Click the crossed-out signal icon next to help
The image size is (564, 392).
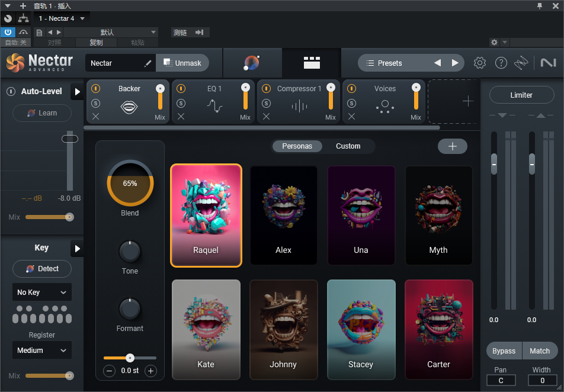click(521, 63)
